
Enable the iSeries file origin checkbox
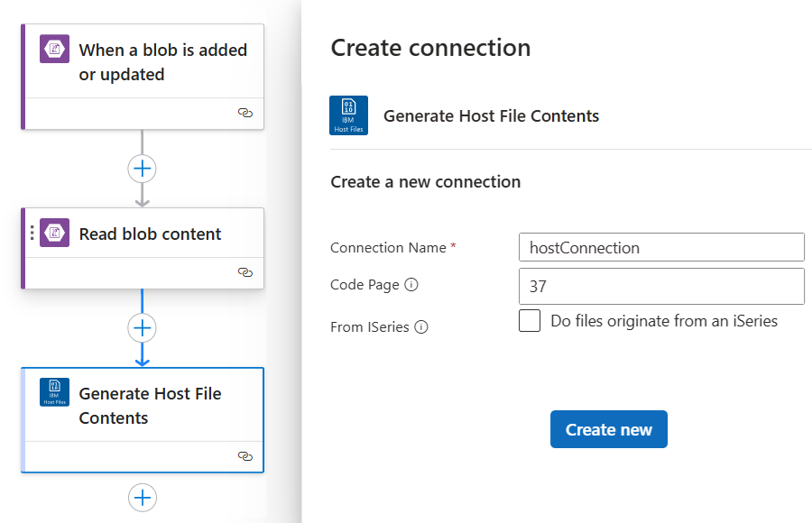click(530, 320)
